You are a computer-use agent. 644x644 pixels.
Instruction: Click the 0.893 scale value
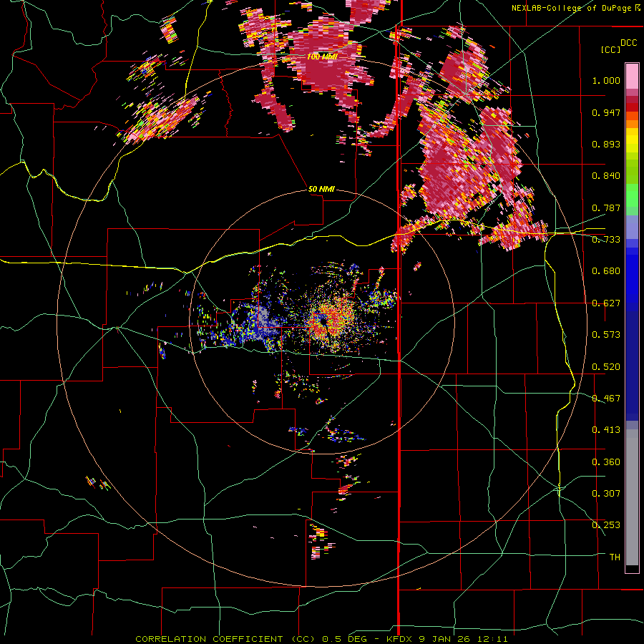click(x=606, y=144)
